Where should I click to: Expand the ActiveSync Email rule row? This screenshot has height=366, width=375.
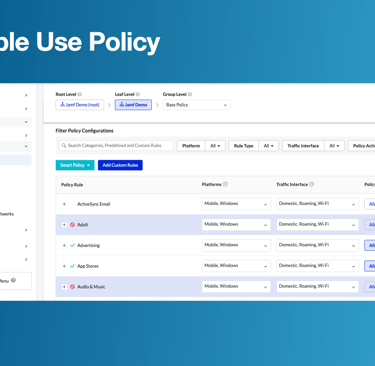[64, 204]
